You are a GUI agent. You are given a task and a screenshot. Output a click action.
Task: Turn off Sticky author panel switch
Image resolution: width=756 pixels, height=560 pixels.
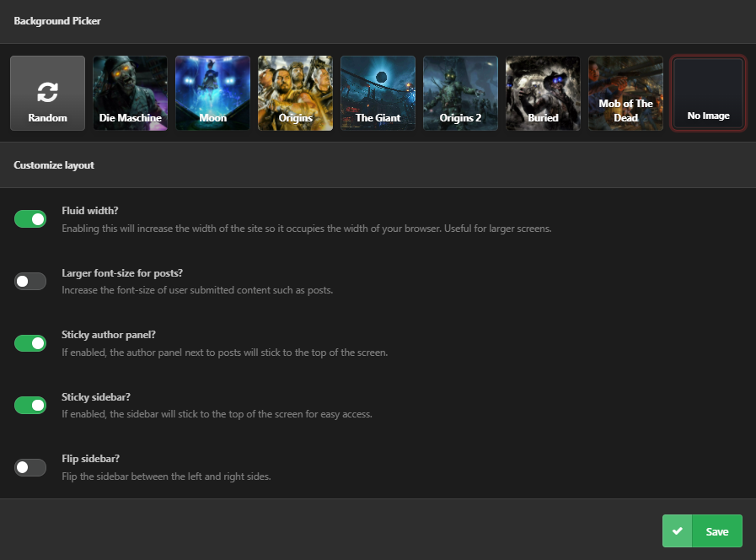click(x=30, y=343)
